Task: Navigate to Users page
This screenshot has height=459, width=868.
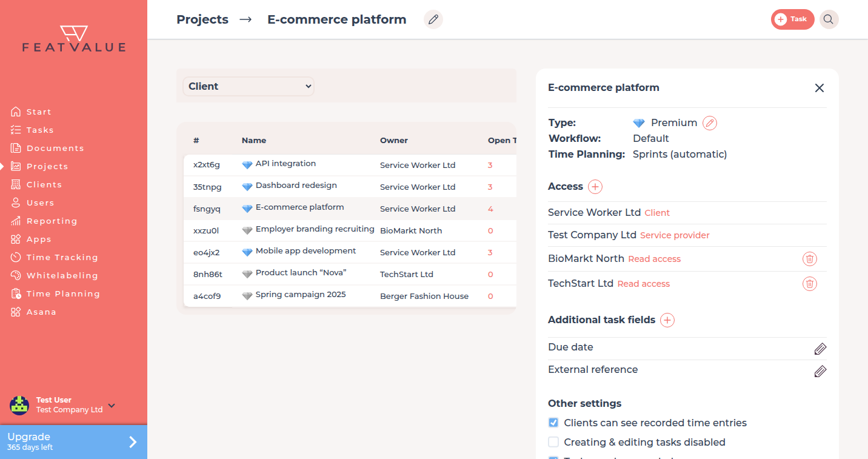Action: coord(40,203)
